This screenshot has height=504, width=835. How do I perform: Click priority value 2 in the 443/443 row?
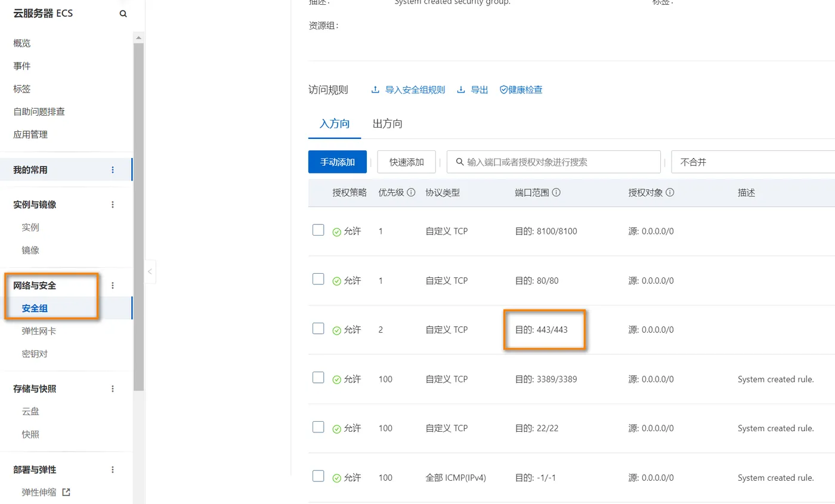click(x=381, y=330)
